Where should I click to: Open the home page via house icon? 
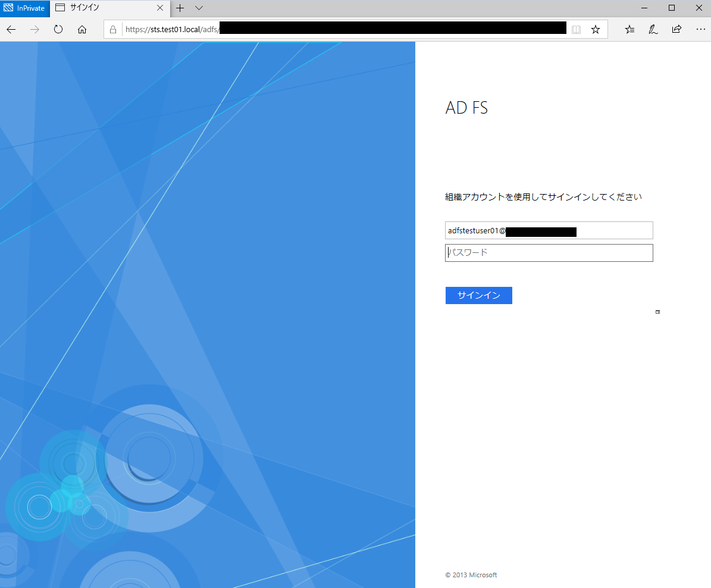point(82,30)
